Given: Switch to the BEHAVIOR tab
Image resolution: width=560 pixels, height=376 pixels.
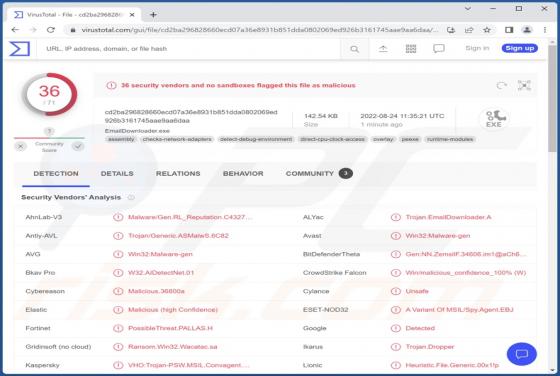Looking at the screenshot, I should (243, 174).
